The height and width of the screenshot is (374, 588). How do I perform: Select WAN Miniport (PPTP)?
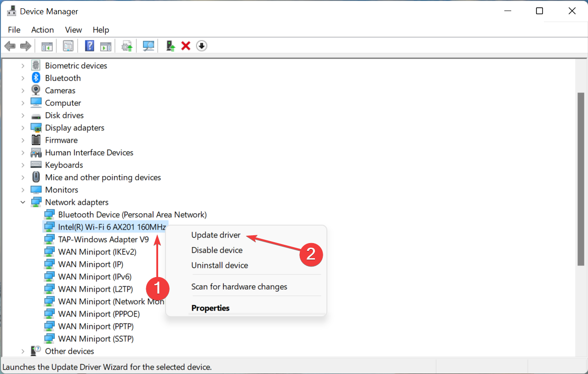point(96,326)
